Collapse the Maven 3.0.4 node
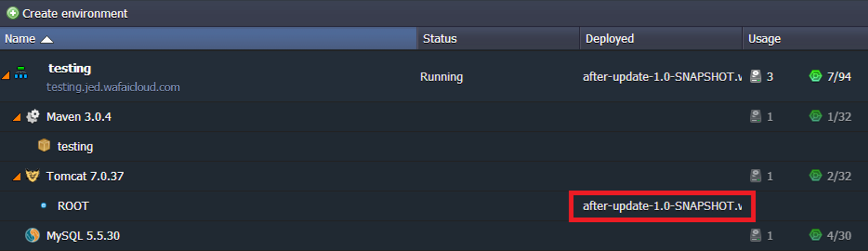The height and width of the screenshot is (251, 868). 17,117
